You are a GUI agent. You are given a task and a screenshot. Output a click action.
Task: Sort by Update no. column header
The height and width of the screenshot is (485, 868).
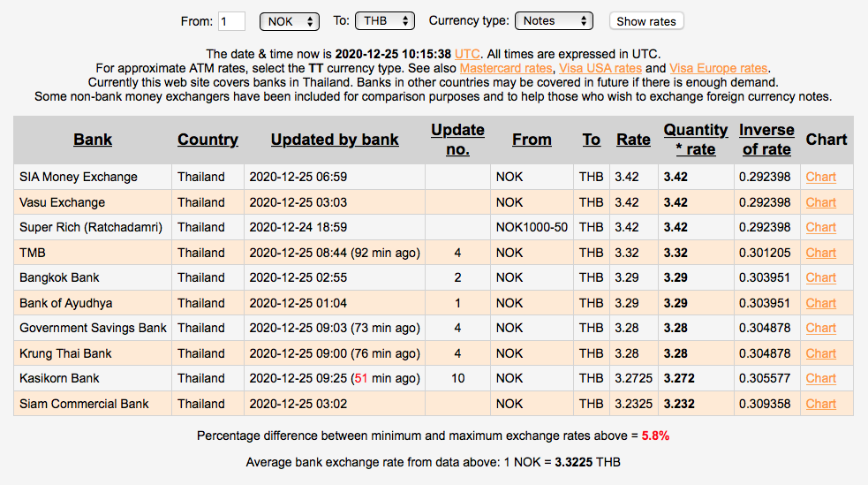coord(457,140)
